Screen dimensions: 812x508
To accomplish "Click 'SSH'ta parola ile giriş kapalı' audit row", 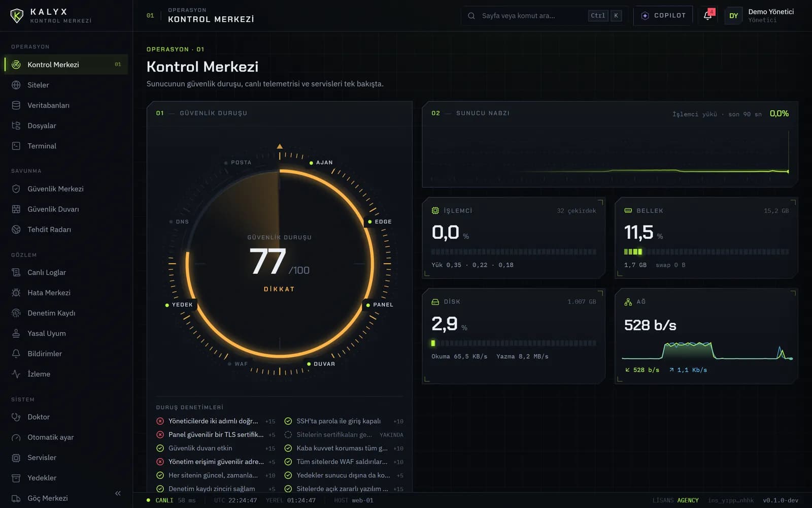I will pos(344,421).
